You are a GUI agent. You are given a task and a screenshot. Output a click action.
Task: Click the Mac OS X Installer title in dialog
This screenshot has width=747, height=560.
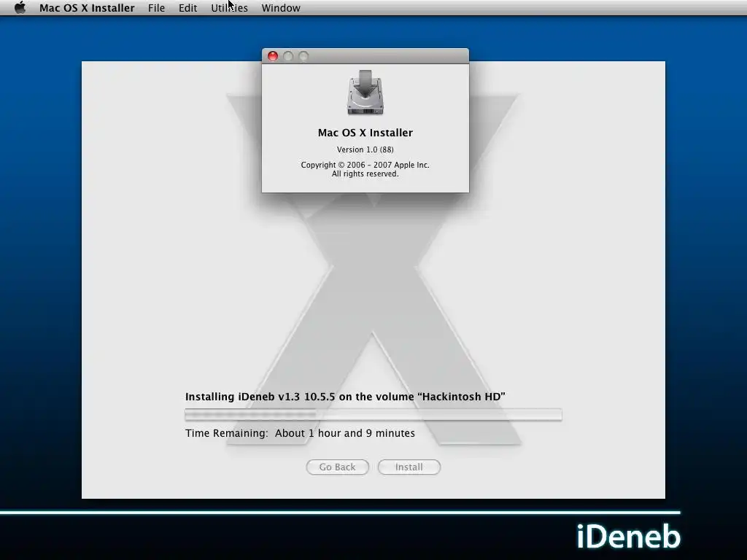[x=365, y=133]
